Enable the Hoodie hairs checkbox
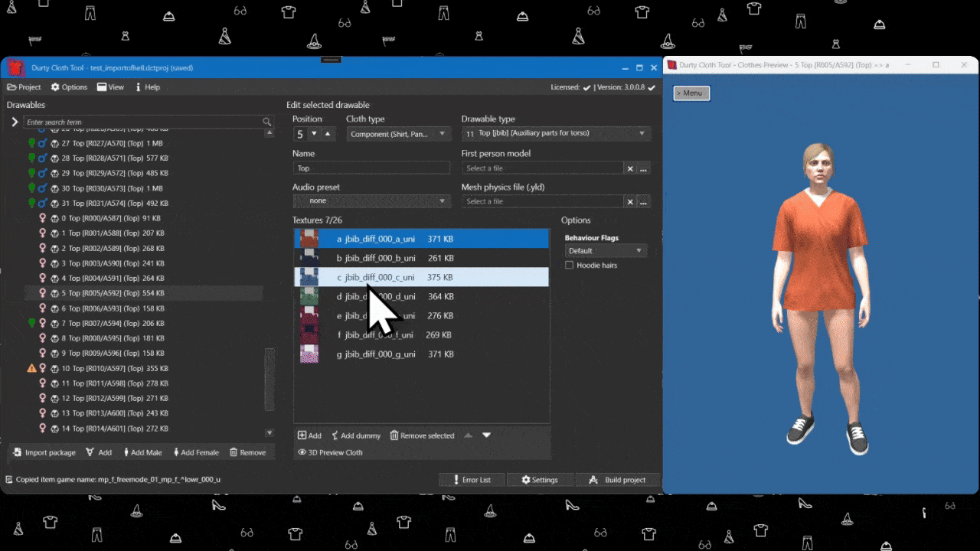This screenshot has height=551, width=980. pyautogui.click(x=569, y=266)
